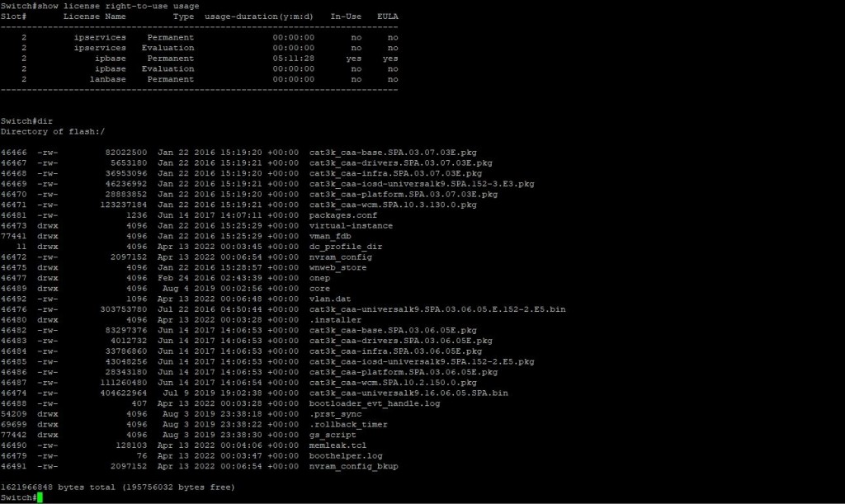Screen dimensions: 845x504
Task: Click file size 303753780
Action: point(124,309)
